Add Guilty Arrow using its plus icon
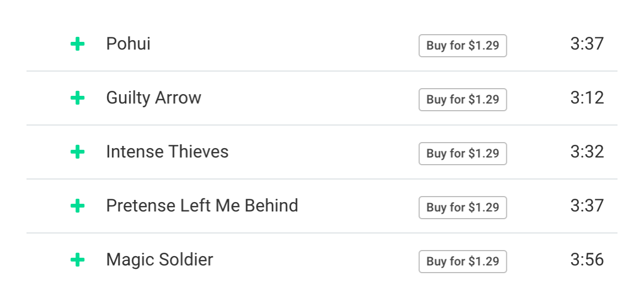644x304 pixels. click(78, 99)
